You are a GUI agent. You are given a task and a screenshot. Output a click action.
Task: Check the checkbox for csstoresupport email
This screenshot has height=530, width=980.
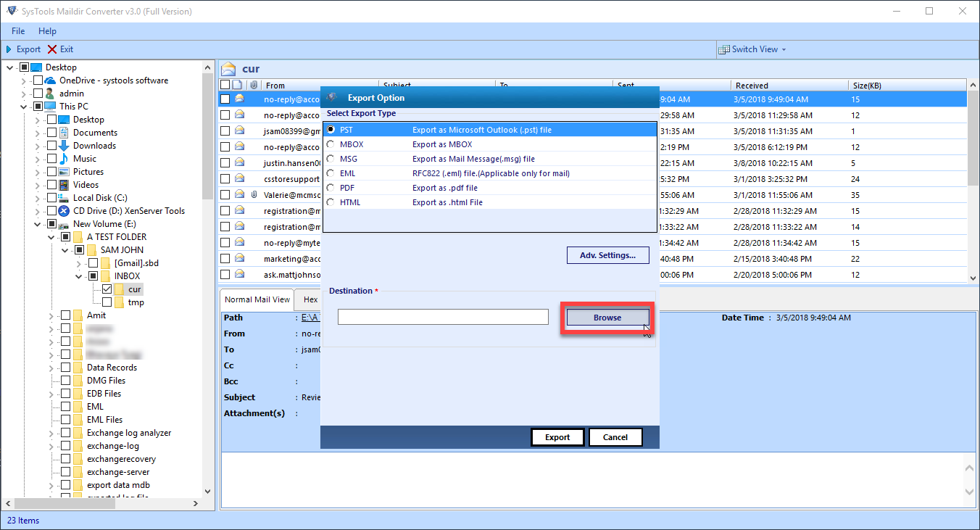225,178
